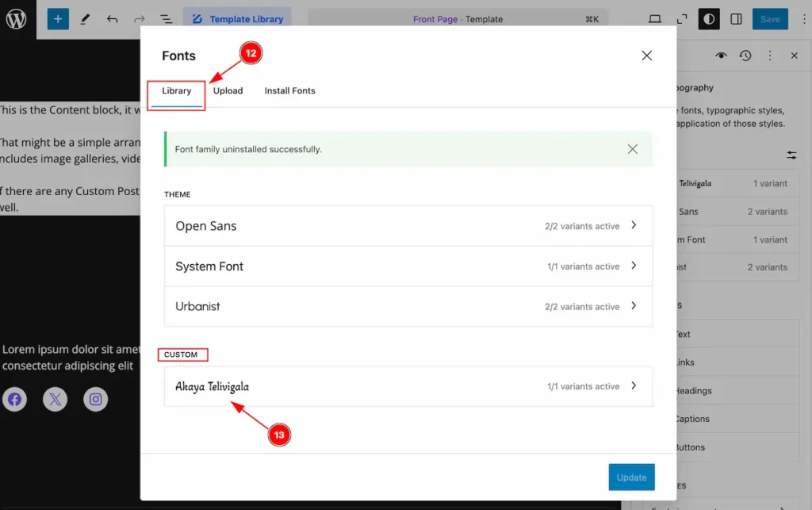Expand the Open Sans font row
The image size is (812, 510).
408,226
